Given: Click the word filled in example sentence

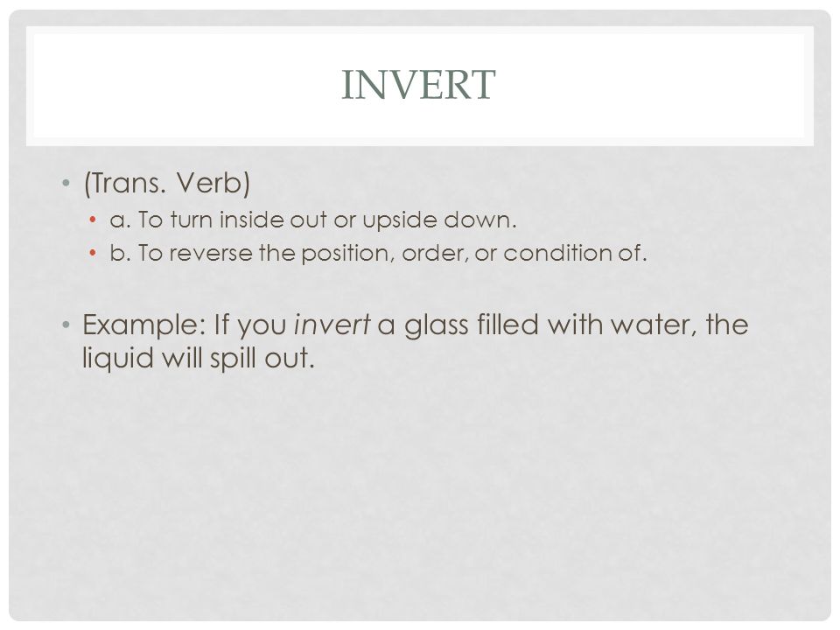Looking at the screenshot, I should click(x=507, y=324).
